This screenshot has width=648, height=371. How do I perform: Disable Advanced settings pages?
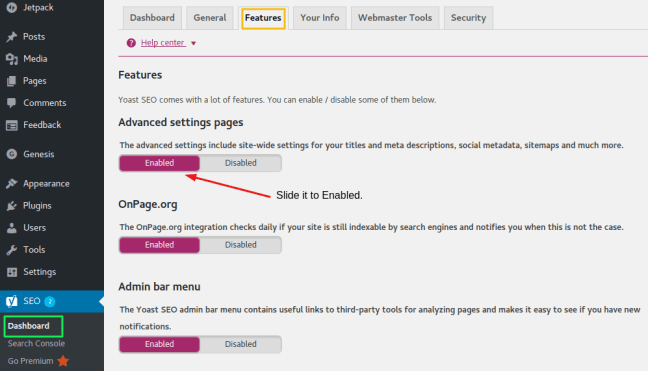[241, 163]
